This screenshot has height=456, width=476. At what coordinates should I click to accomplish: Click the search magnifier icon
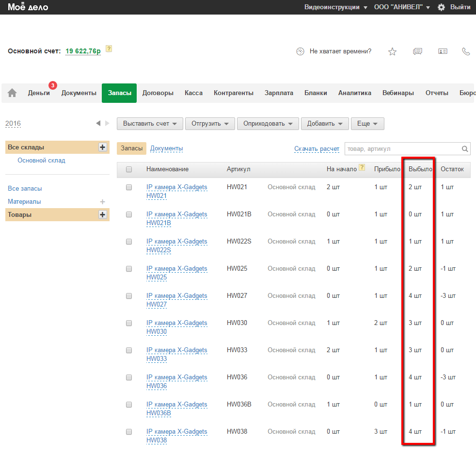point(465,149)
